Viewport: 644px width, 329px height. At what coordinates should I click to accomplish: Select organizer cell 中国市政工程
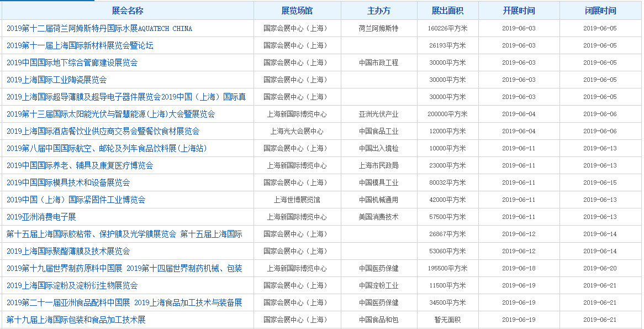point(379,63)
